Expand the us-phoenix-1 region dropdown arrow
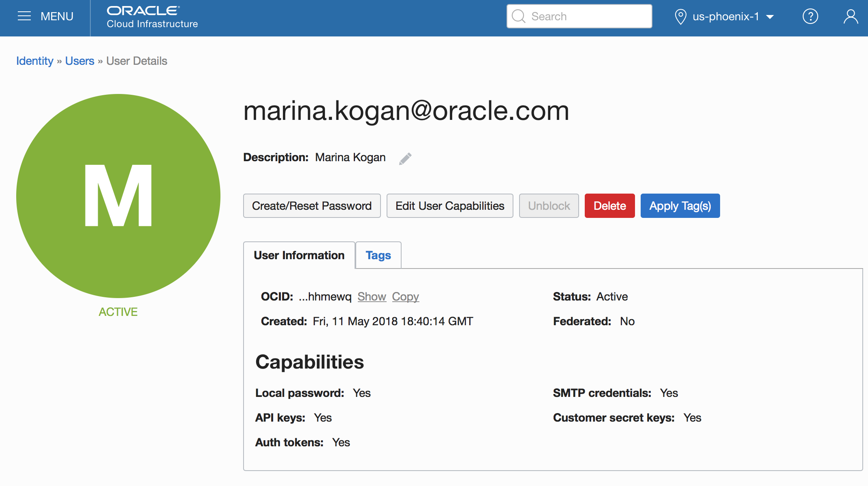Screen dimensions: 868x486 (x=770, y=17)
